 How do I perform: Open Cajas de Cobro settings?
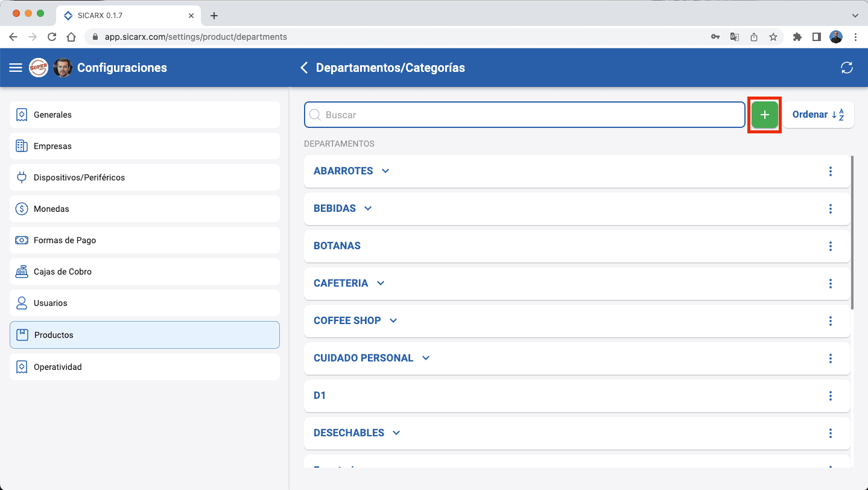click(x=145, y=272)
